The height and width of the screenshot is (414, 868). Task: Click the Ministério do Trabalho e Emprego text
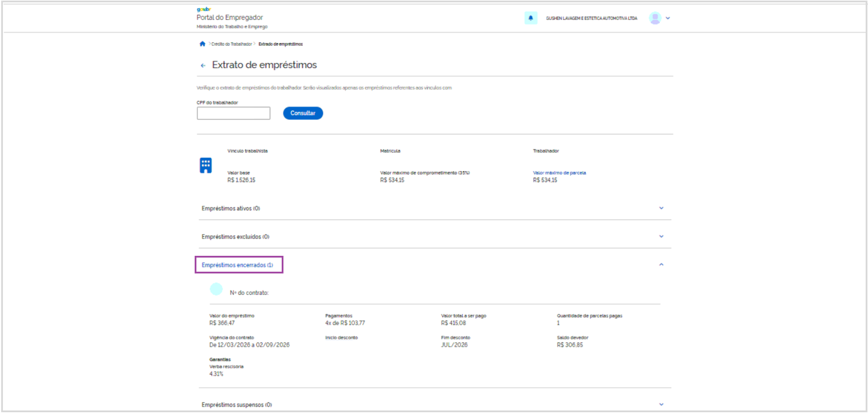232,27
